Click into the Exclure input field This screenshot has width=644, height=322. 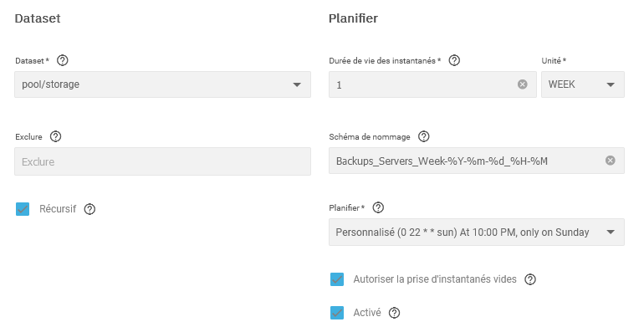pyautogui.click(x=162, y=161)
